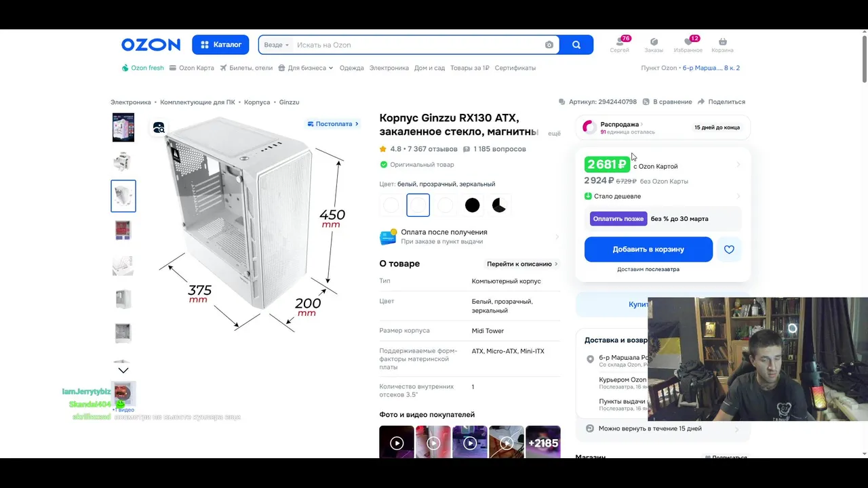Open the Корзина cart icon

click(722, 45)
